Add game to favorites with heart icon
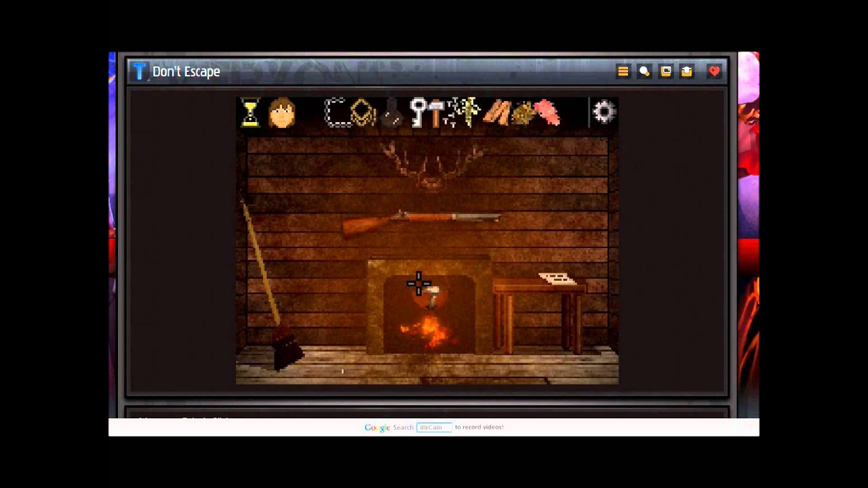 click(714, 71)
